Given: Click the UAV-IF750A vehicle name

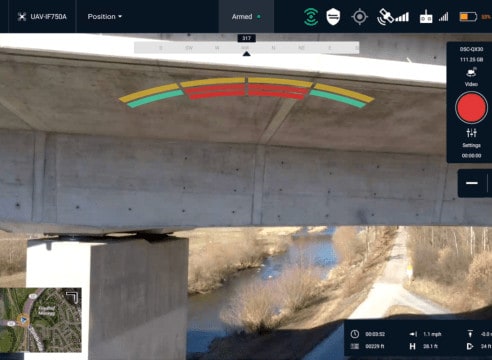Looking at the screenshot, I should 49,17.
